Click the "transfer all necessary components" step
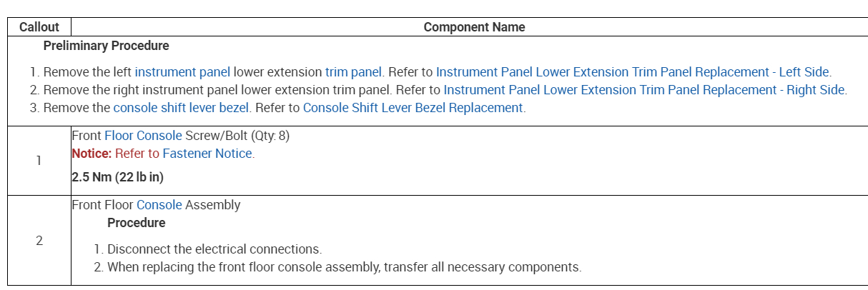Screen dimensions: 868x290 (x=343, y=267)
